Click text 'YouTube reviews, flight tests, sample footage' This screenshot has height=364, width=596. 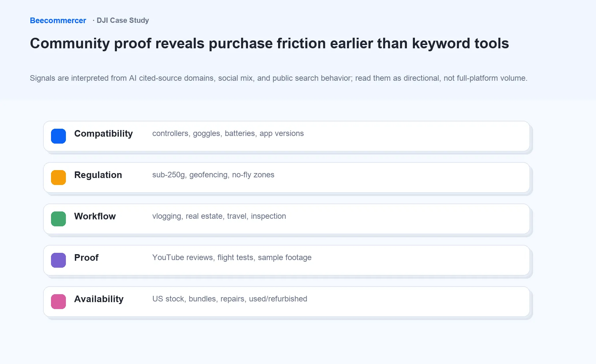[x=232, y=257]
